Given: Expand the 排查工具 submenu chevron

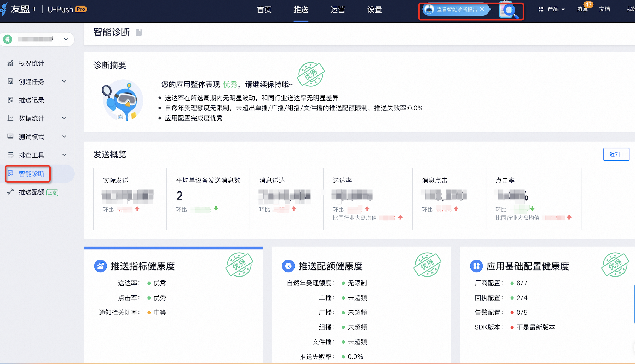Looking at the screenshot, I should [64, 155].
